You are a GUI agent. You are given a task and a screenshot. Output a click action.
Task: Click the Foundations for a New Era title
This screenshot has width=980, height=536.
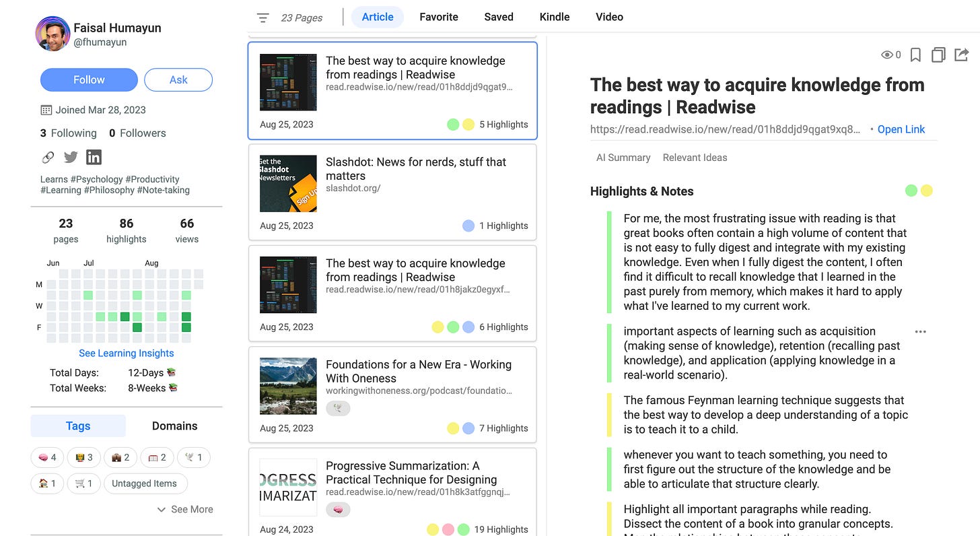point(419,372)
